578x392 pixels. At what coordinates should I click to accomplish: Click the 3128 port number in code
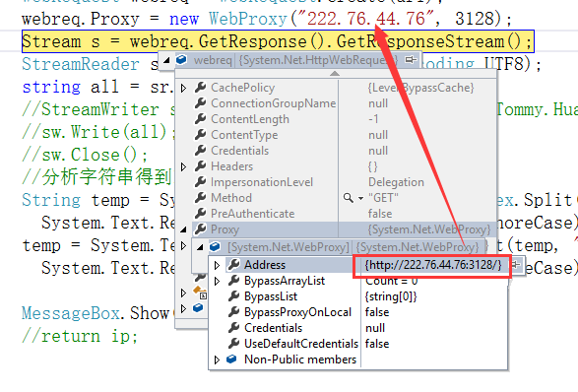tap(475, 19)
